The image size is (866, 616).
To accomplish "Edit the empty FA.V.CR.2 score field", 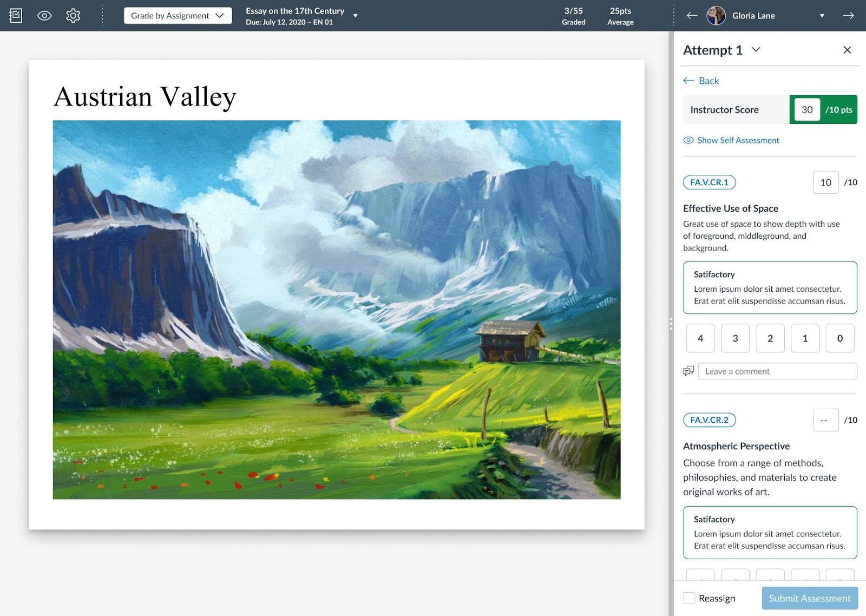I will click(x=825, y=420).
